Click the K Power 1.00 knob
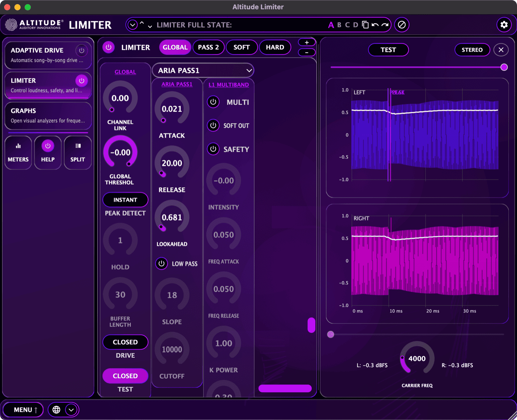This screenshot has height=420, width=517. coord(224,343)
